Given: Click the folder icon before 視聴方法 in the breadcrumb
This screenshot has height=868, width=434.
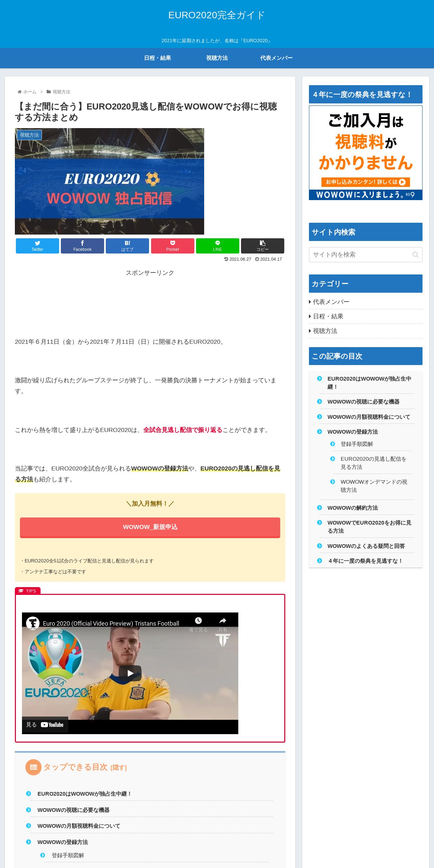Looking at the screenshot, I should [x=49, y=92].
